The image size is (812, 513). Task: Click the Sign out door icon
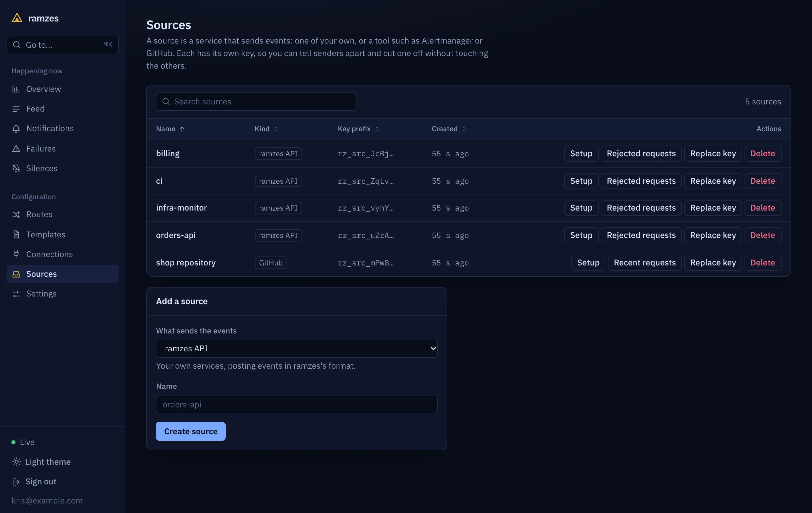tap(16, 482)
